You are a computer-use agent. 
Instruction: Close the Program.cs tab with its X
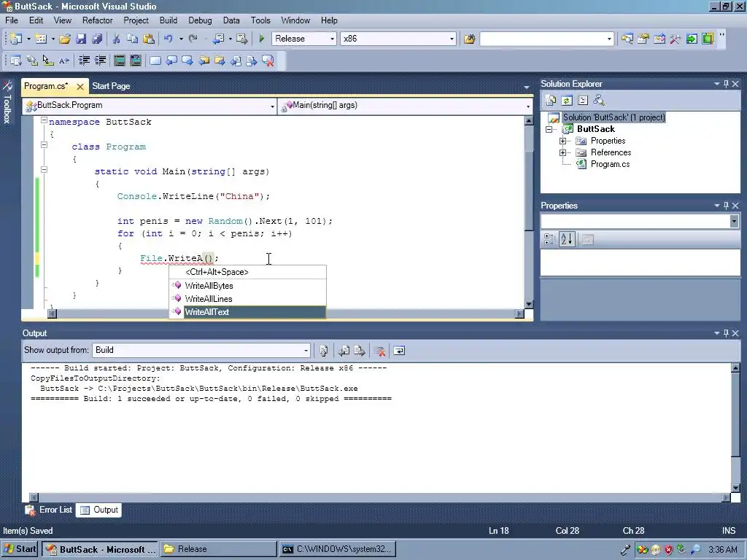pos(80,87)
